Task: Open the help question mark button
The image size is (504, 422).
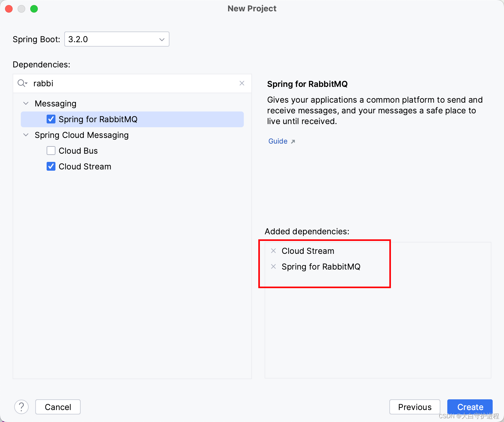Action: click(21, 407)
